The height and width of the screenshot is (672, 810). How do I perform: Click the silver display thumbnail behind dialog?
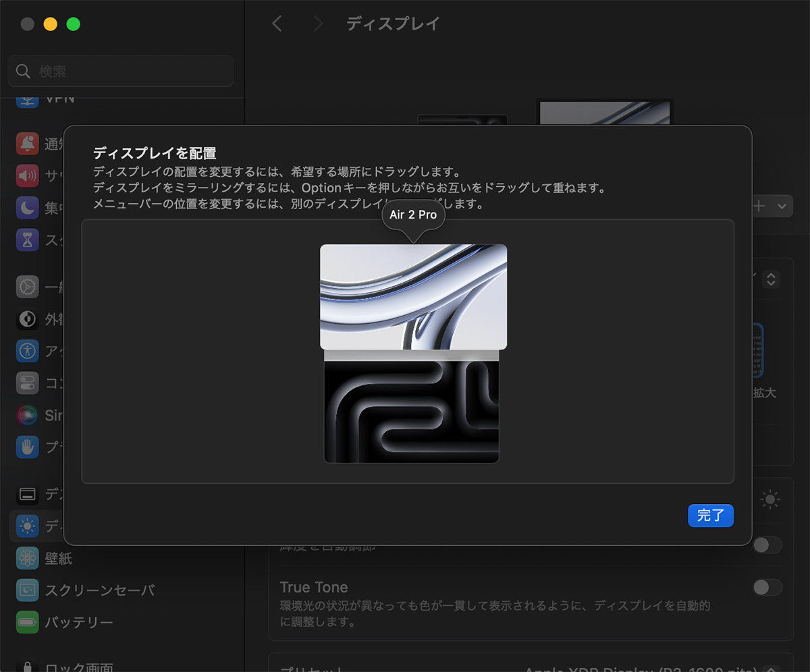[x=605, y=112]
